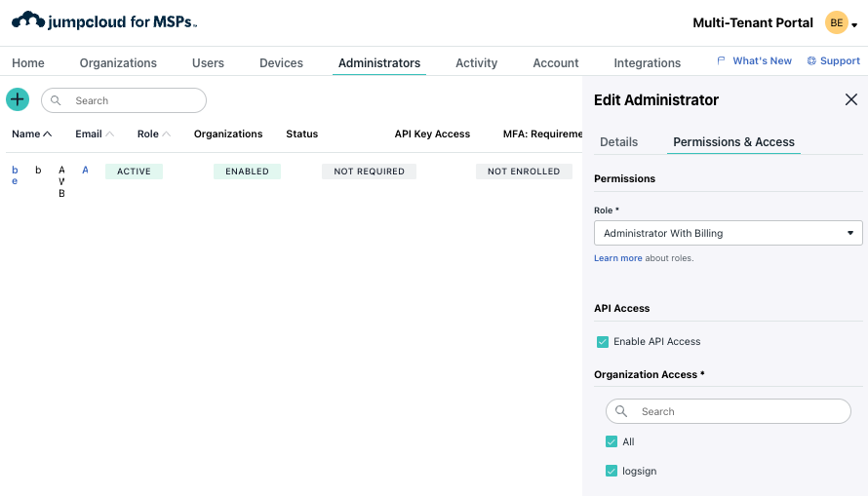The width and height of the screenshot is (868, 496).
Task: Click the magnifier icon in the administrators search
Action: (56, 100)
